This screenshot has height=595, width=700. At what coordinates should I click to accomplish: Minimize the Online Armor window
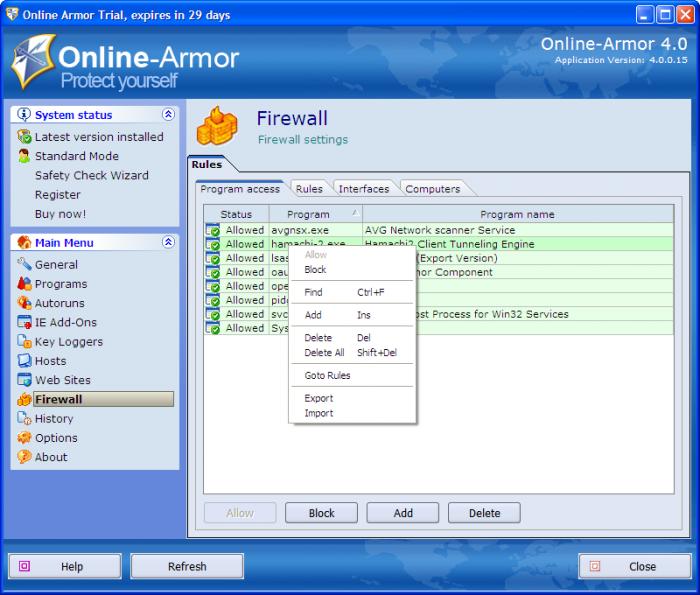(644, 15)
